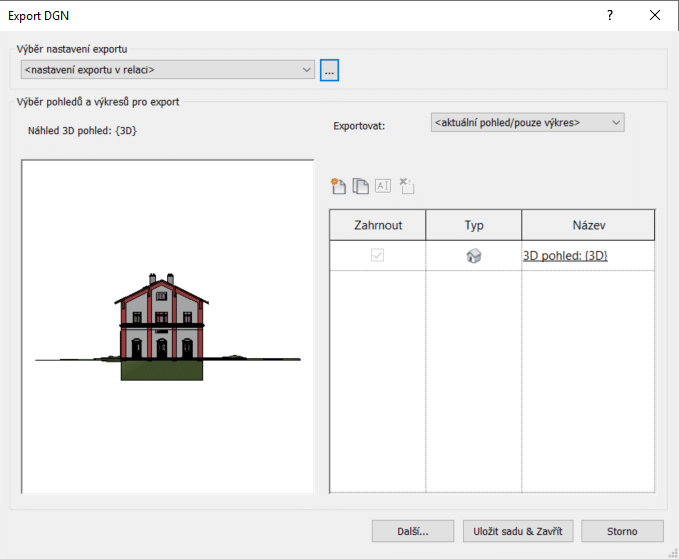This screenshot has width=679, height=559.
Task: Click the 3D view type house icon
Action: click(474, 255)
